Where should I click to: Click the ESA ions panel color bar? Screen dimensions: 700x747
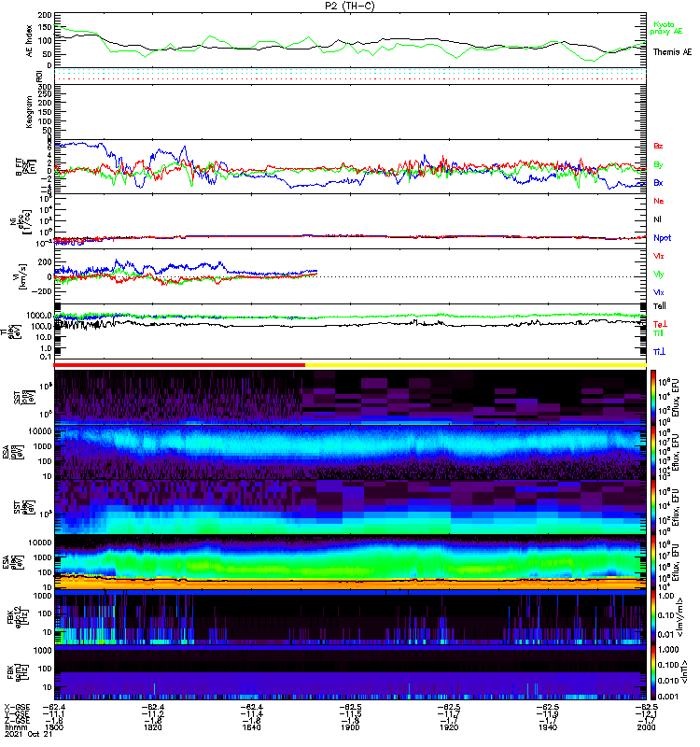(652, 452)
